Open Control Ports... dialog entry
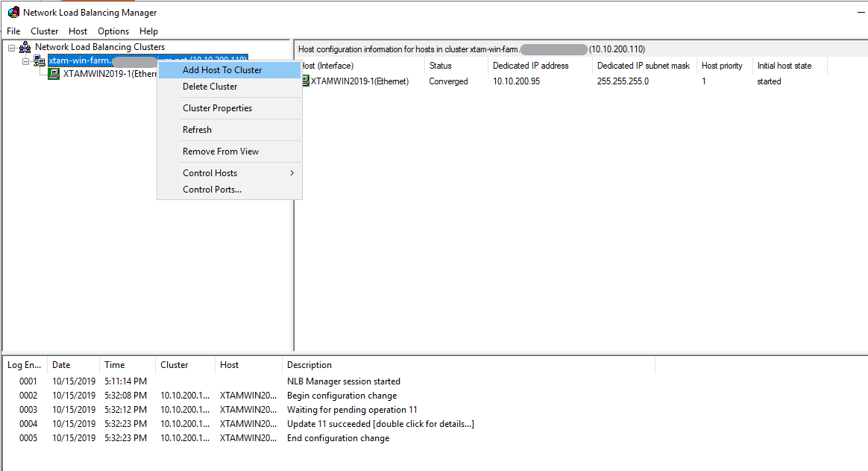The height and width of the screenshot is (471, 868). coord(213,190)
